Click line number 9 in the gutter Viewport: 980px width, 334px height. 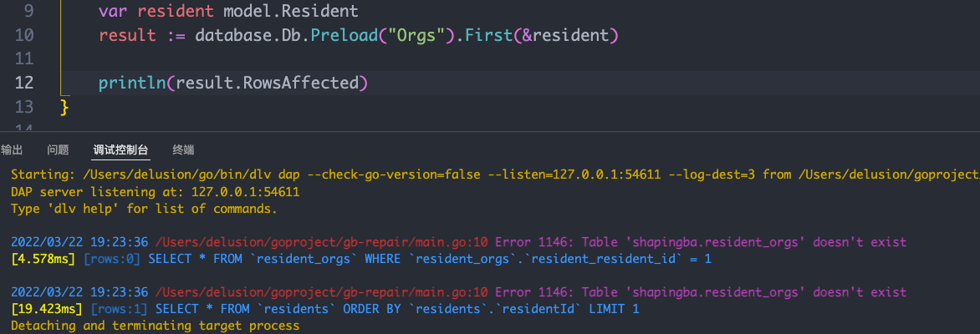pos(28,12)
